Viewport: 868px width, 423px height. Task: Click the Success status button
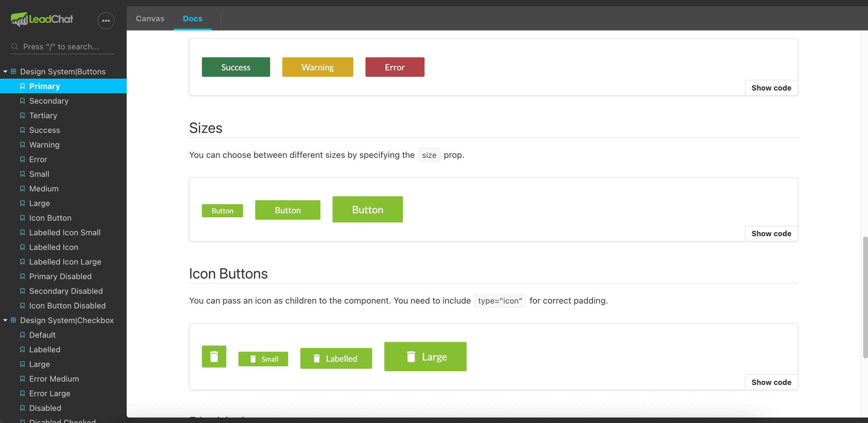(x=236, y=66)
